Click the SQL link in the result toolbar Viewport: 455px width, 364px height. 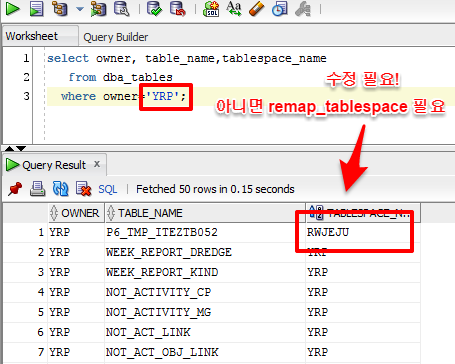(108, 189)
